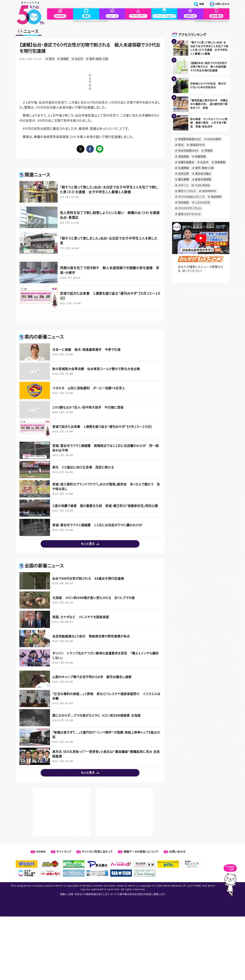The image size is (245, 980).
Task: Open ranking item 1 thumbnail
Action: 180,48
